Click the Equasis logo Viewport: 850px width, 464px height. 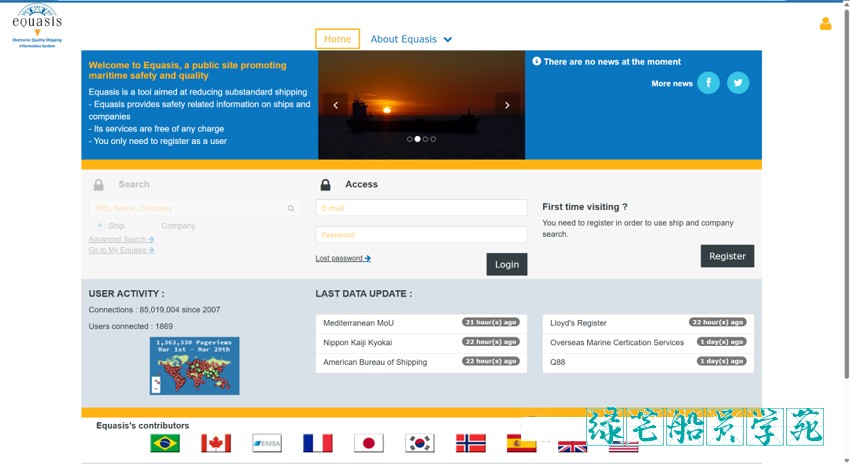[x=37, y=26]
